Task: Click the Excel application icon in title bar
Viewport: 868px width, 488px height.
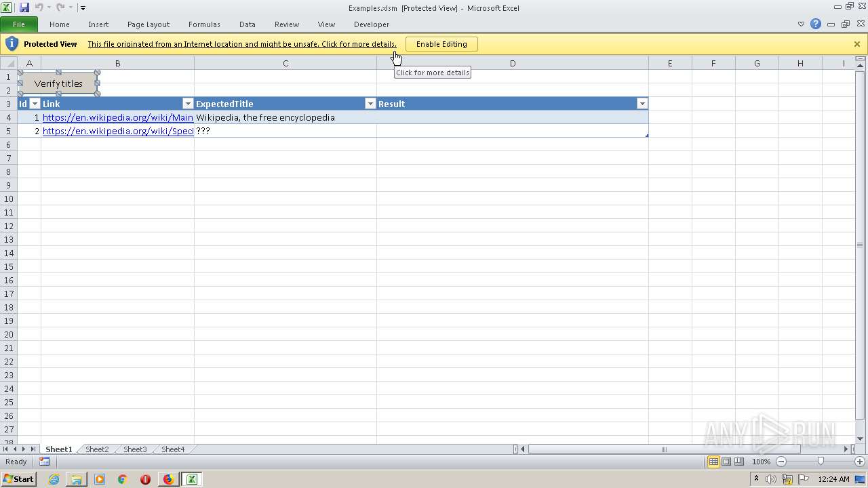Action: [6, 7]
